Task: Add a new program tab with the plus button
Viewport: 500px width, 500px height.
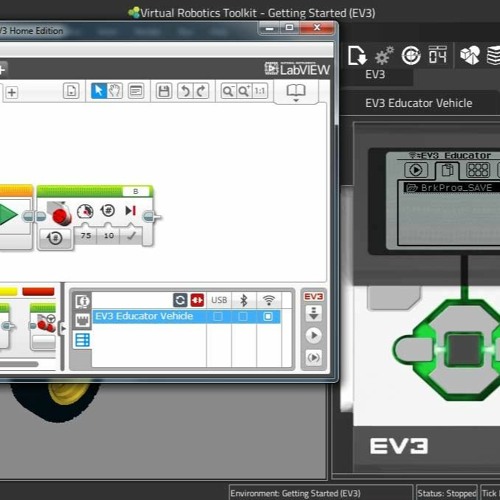Action: point(12,92)
